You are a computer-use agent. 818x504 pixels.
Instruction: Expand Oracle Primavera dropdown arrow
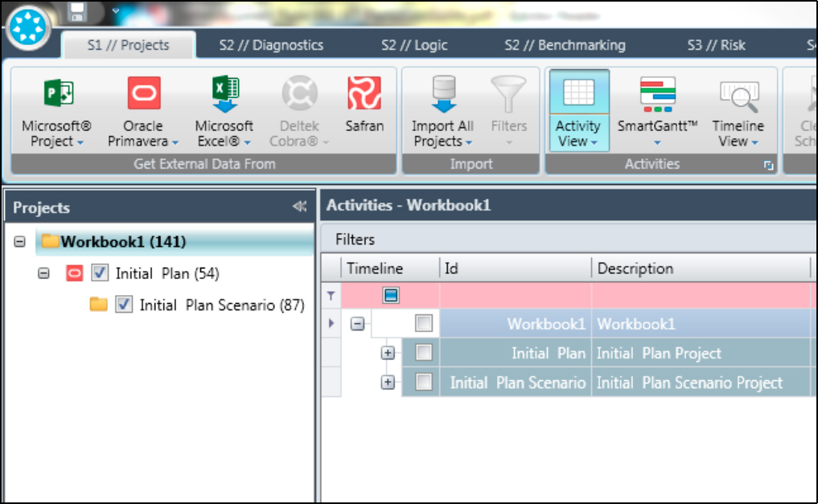coord(175,142)
